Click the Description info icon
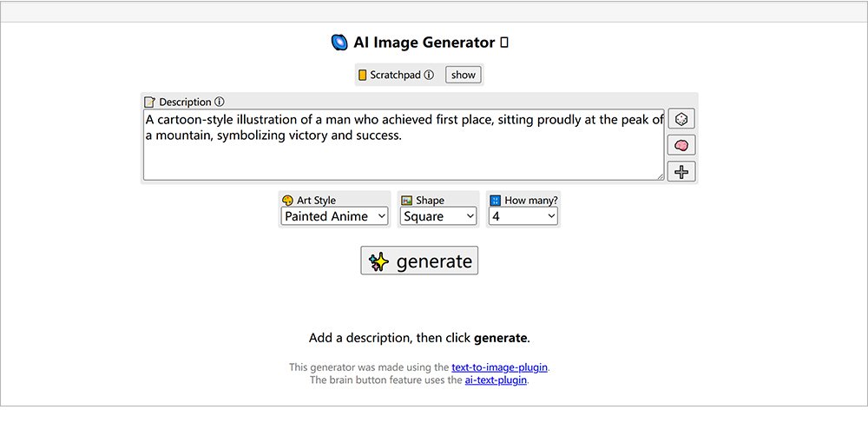This screenshot has width=868, height=423. [220, 102]
